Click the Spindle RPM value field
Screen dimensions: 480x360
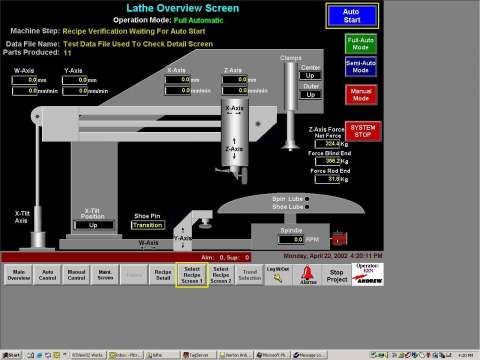click(x=291, y=239)
